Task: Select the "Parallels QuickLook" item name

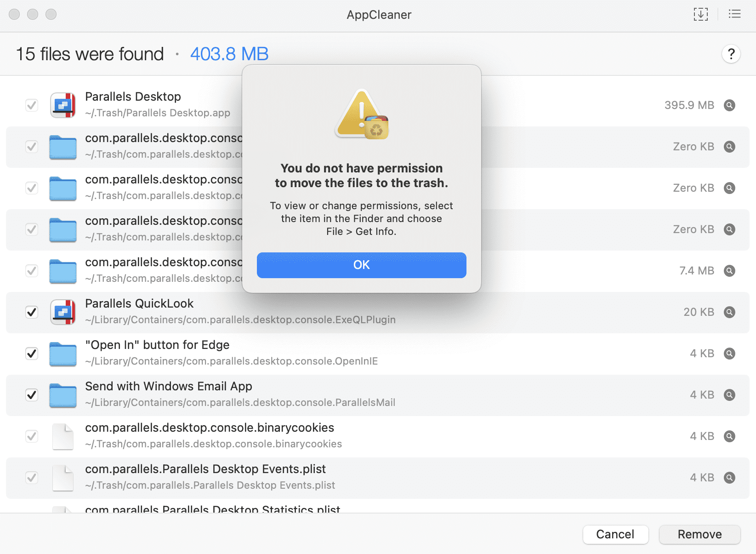Action: 139,303
